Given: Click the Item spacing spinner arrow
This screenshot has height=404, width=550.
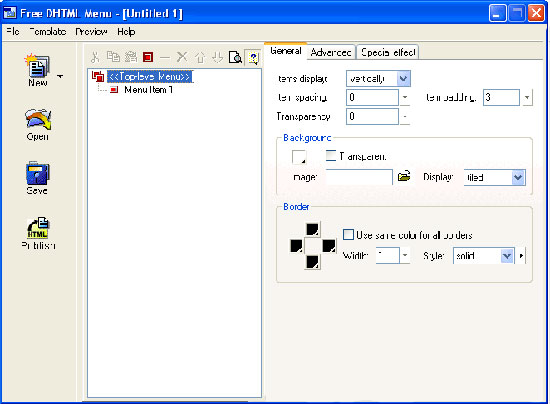Looking at the screenshot, I should [405, 97].
